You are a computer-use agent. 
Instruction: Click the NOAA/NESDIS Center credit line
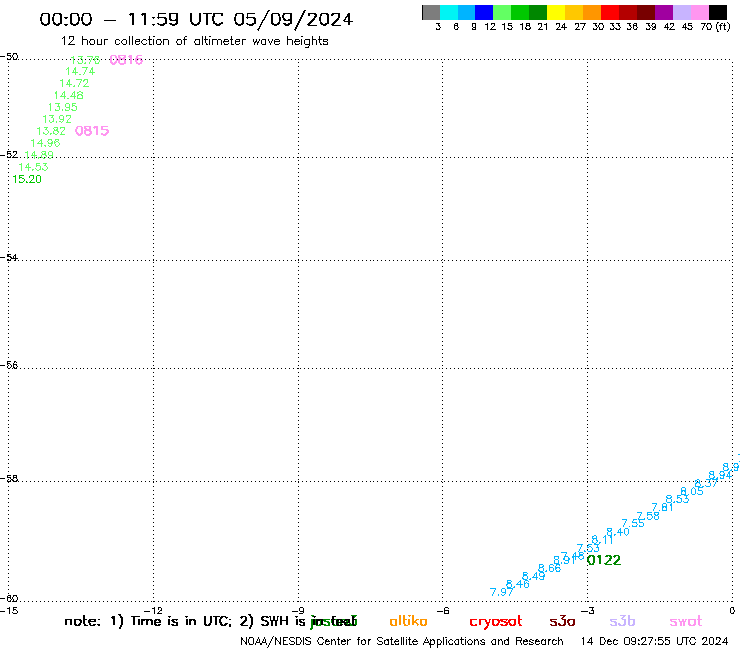point(402,642)
